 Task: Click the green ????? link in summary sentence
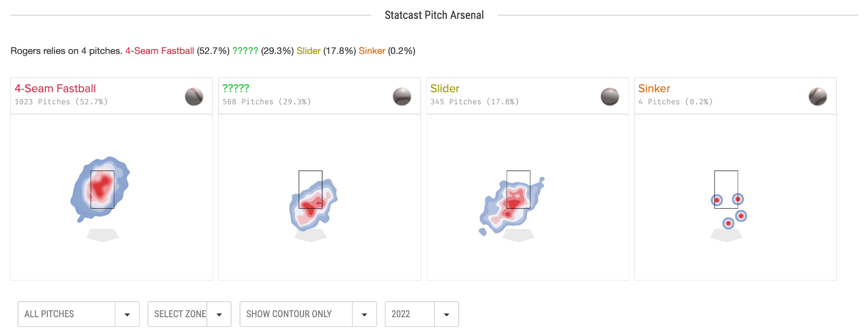tap(245, 51)
